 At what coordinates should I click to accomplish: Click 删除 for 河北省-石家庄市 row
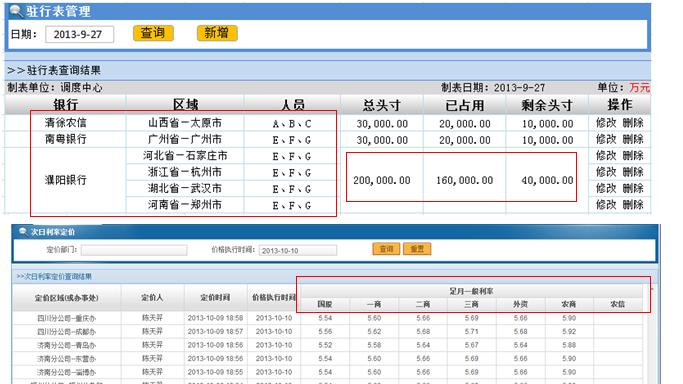[633, 155]
